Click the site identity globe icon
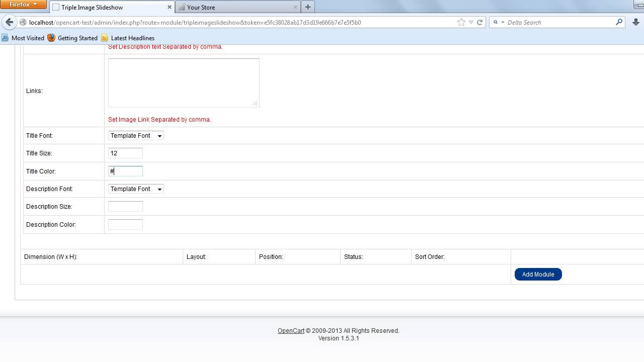 pyautogui.click(x=23, y=22)
